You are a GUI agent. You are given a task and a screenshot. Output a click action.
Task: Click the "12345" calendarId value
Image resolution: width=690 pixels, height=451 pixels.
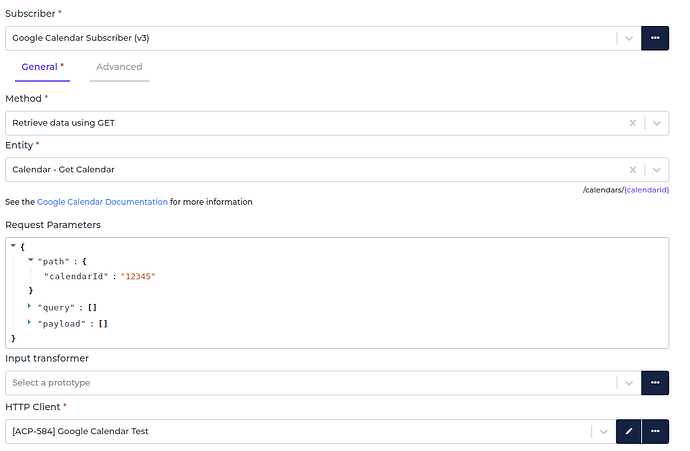click(138, 276)
